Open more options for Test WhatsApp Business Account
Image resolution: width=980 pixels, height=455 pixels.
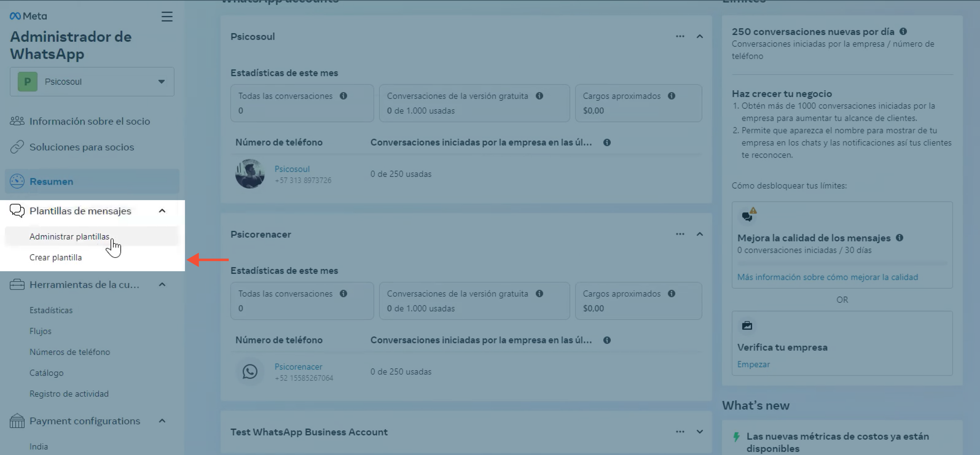680,432
